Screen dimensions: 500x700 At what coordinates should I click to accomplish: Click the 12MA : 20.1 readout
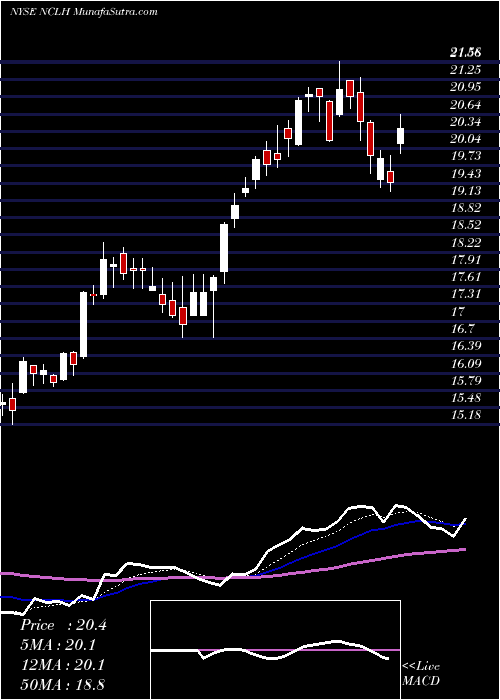(x=62, y=665)
